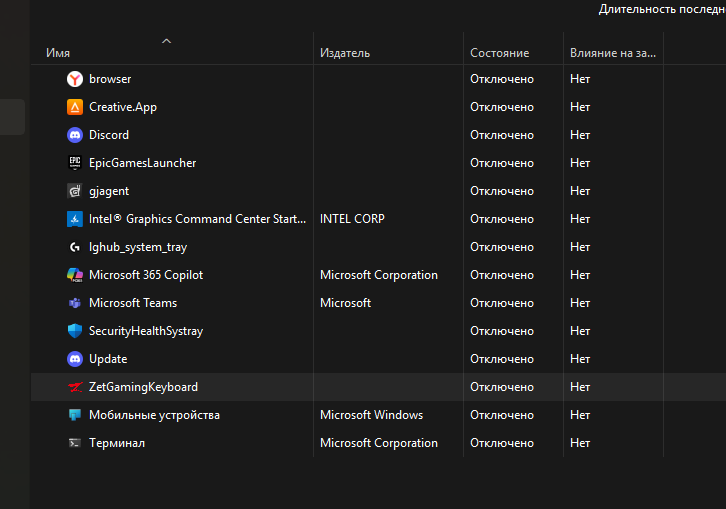Click INTEL CORP publisher text

[x=352, y=219]
